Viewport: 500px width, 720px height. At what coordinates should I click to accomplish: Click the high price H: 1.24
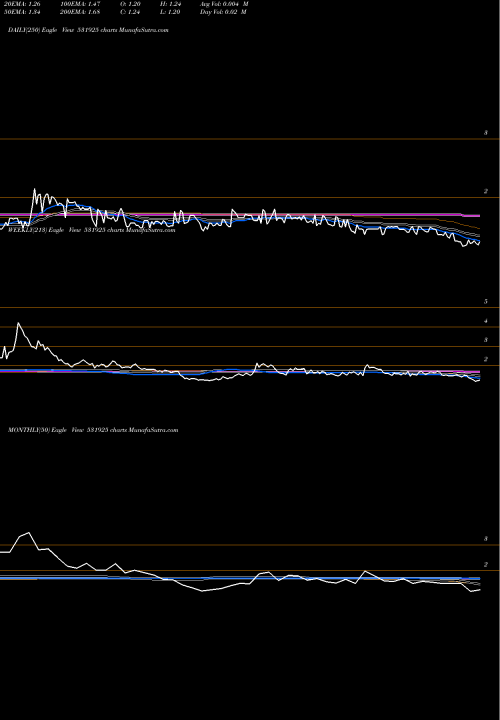click(170, 4)
